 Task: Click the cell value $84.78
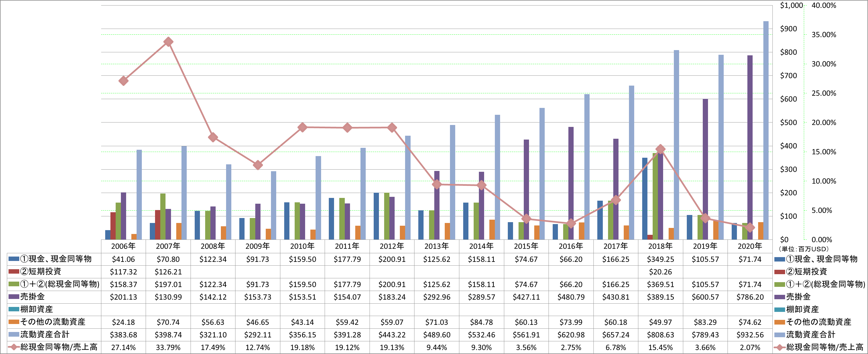(x=482, y=322)
